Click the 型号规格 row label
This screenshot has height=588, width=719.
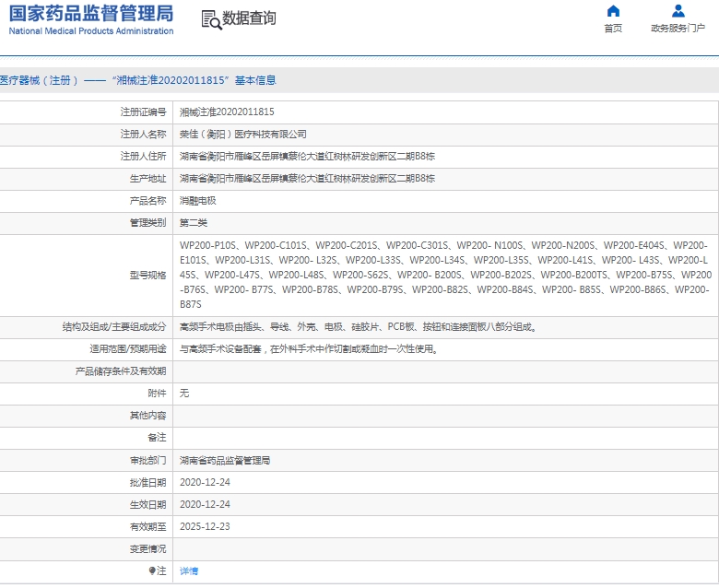click(x=147, y=275)
